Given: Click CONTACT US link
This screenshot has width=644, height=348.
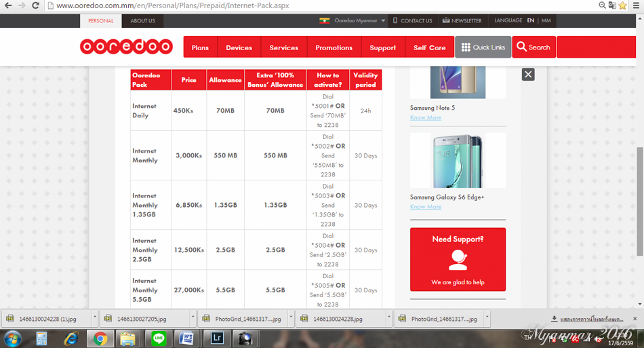Looking at the screenshot, I should tap(412, 20).
